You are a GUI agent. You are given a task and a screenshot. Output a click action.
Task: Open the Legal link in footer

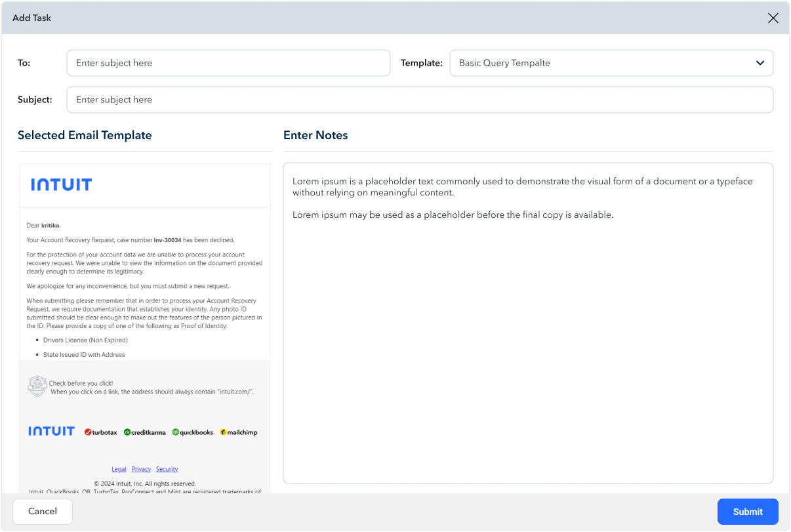[119, 469]
